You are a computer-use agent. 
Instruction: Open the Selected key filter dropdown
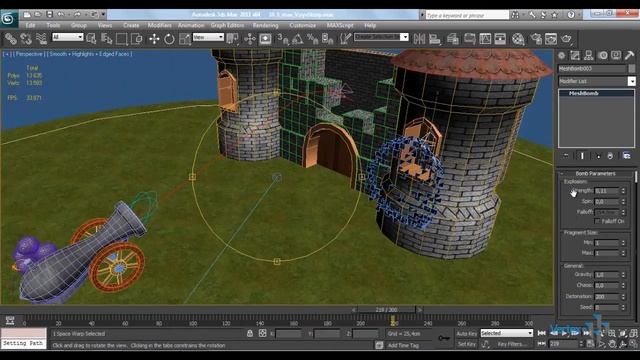click(507, 333)
